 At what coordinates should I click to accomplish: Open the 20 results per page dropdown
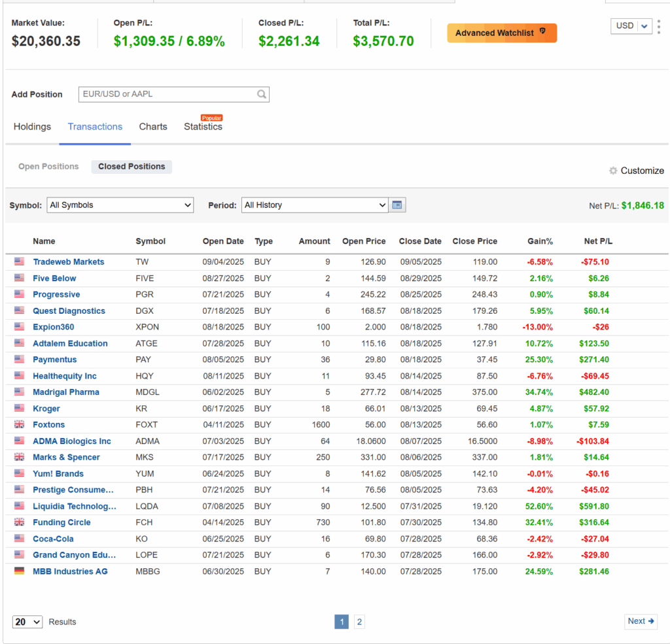point(27,622)
